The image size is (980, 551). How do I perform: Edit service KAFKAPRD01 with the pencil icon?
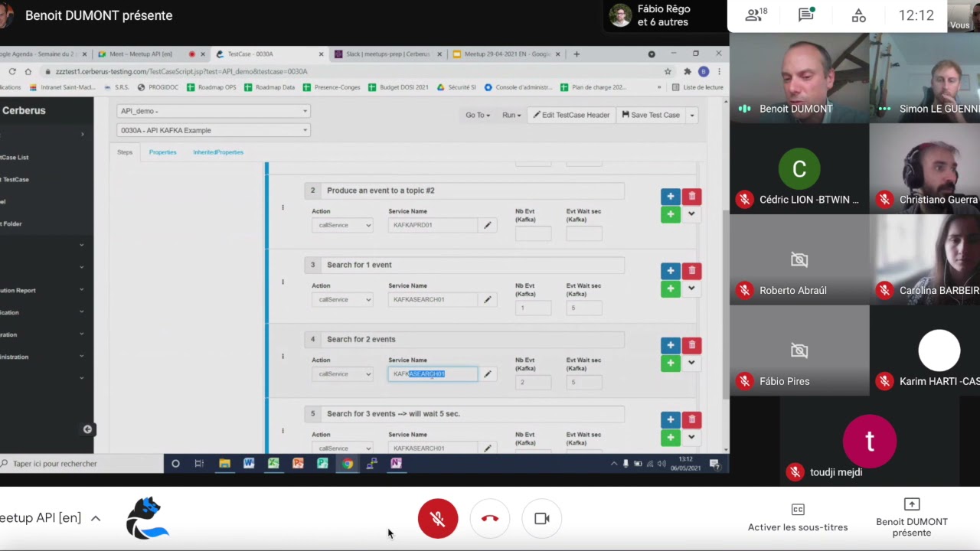pos(487,225)
